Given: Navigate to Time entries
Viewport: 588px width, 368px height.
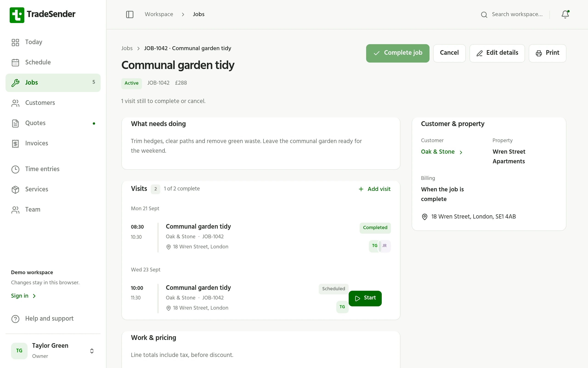Looking at the screenshot, I should coord(53,169).
